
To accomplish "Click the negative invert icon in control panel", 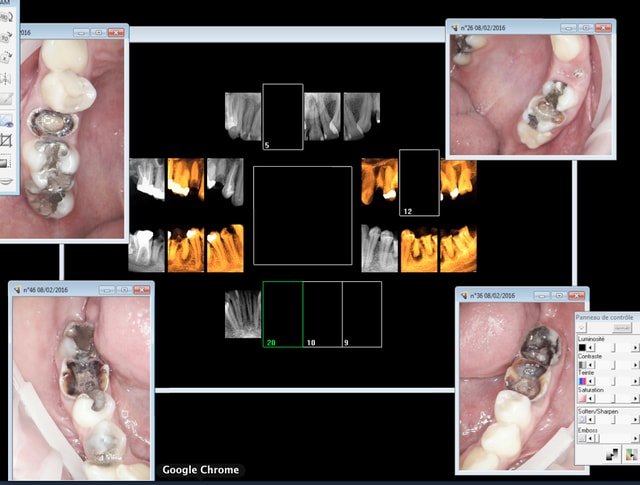I will 614,455.
